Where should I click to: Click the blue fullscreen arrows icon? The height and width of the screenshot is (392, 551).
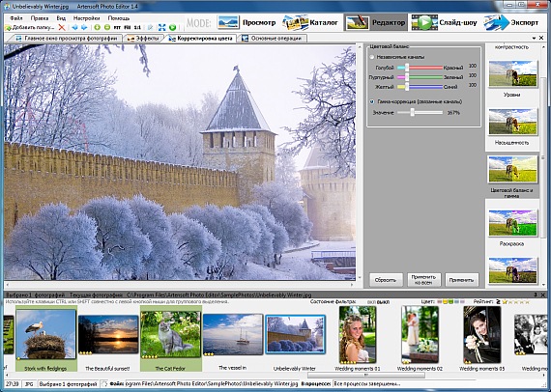click(162, 27)
